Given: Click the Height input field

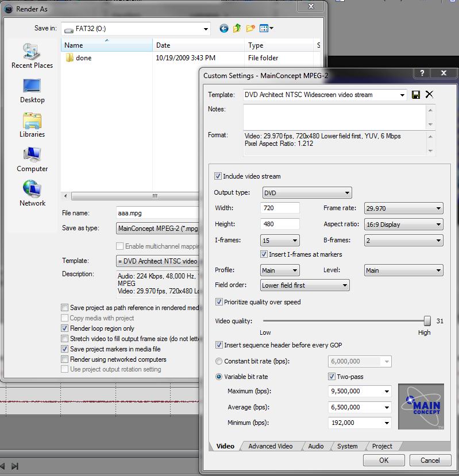Looking at the screenshot, I should pyautogui.click(x=280, y=224).
